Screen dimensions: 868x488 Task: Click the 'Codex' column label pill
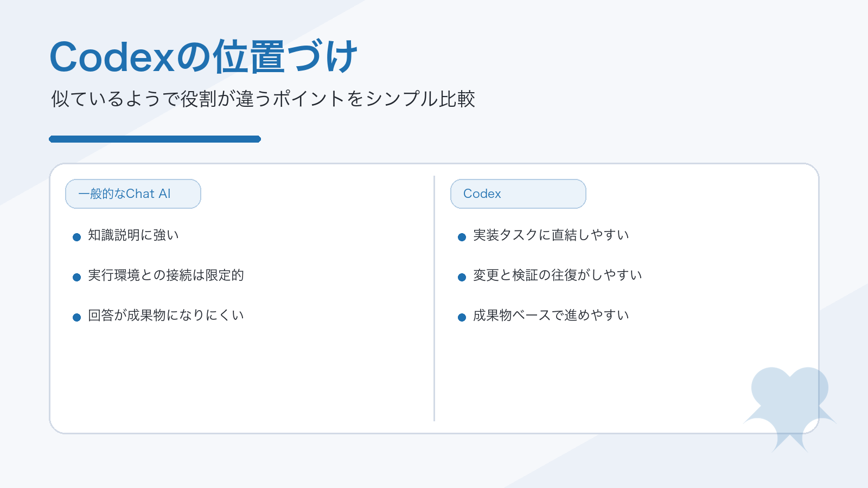[518, 194]
